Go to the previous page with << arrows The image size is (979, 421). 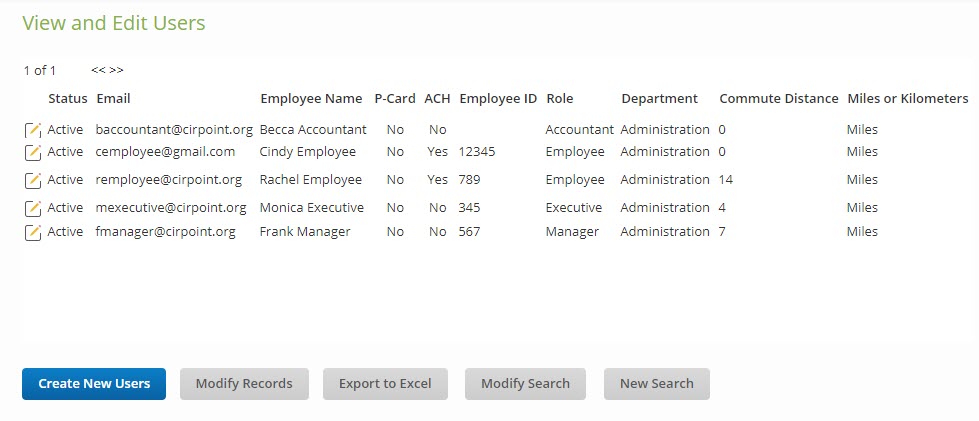(x=98, y=70)
